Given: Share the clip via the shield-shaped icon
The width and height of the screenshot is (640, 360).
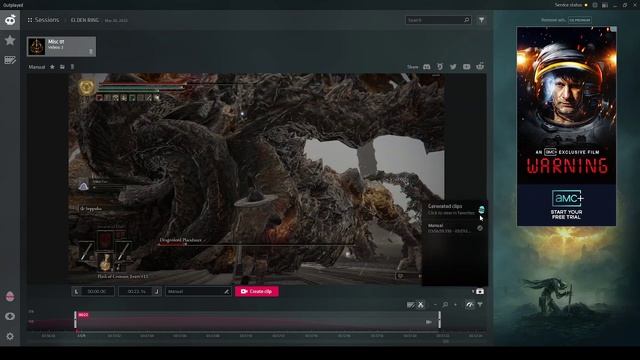Looking at the screenshot, I should [440, 67].
